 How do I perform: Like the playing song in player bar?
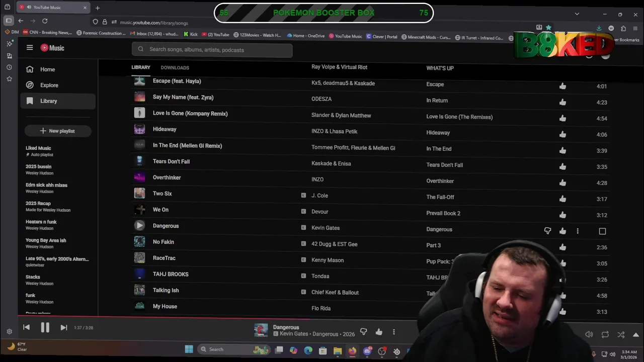click(379, 332)
